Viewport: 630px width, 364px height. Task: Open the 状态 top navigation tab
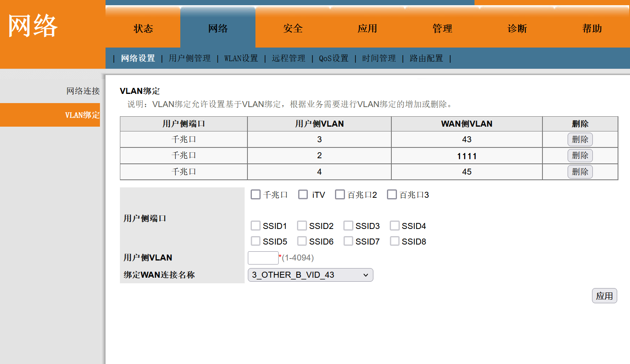point(143,28)
